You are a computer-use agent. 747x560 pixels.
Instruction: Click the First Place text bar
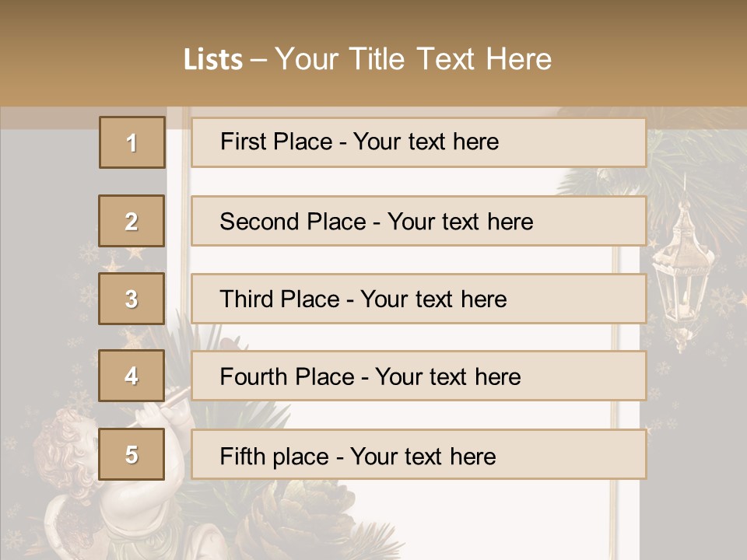(418, 142)
